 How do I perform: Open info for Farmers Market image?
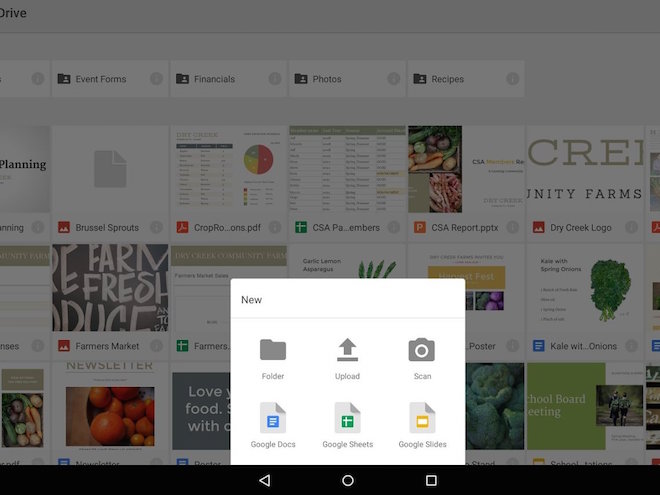[156, 346]
